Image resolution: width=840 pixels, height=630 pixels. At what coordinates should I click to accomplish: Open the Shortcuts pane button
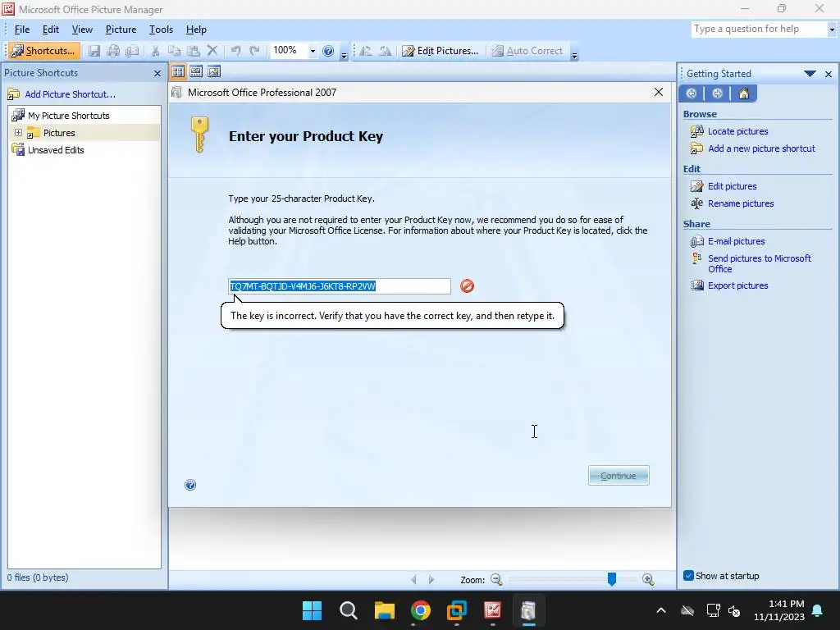[x=44, y=51]
